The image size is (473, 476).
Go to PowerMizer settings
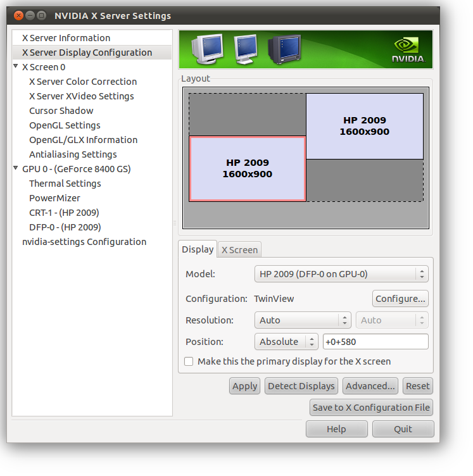coord(54,198)
